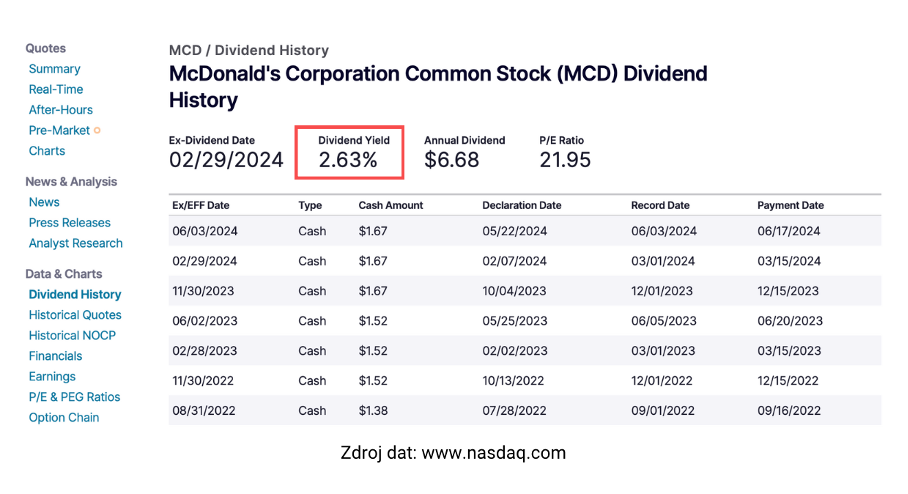View Historical NOCP link
908x494 pixels.
pyautogui.click(x=72, y=335)
